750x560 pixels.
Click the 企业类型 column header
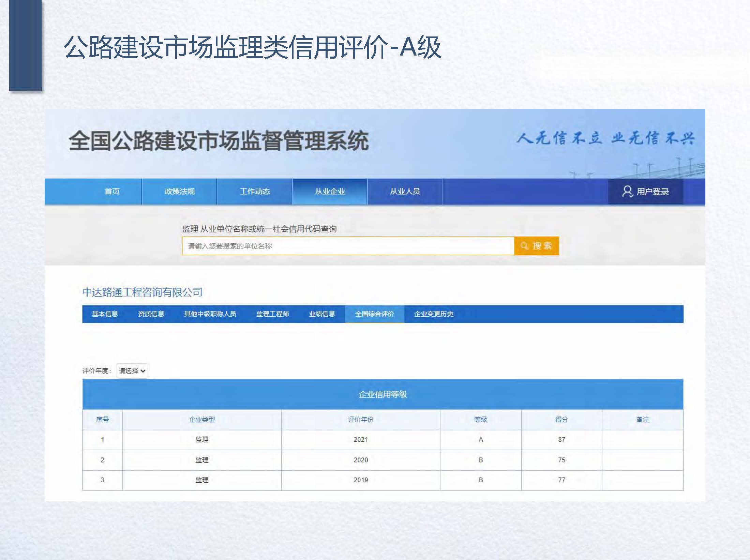pyautogui.click(x=202, y=420)
